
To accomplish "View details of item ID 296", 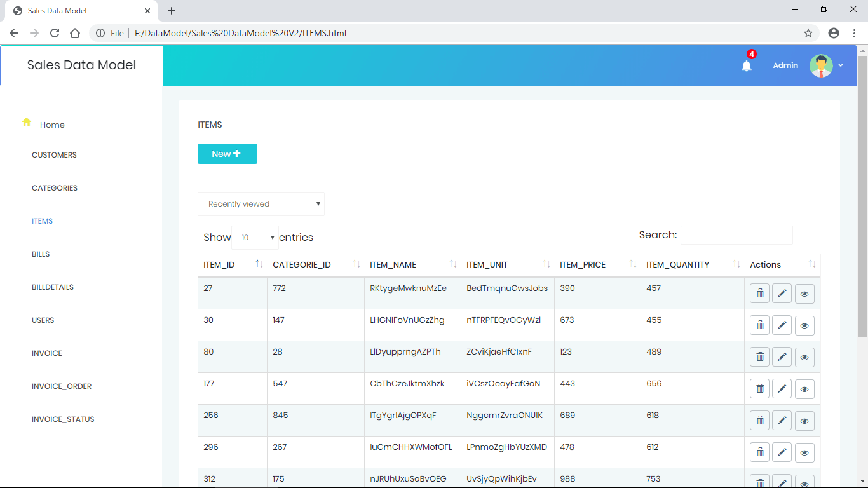I will (804, 452).
